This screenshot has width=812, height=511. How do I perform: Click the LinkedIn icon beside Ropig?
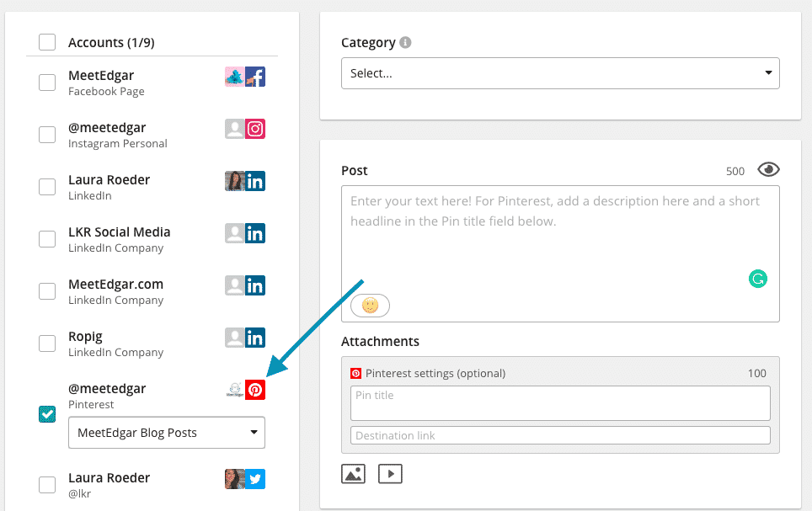[x=255, y=338]
